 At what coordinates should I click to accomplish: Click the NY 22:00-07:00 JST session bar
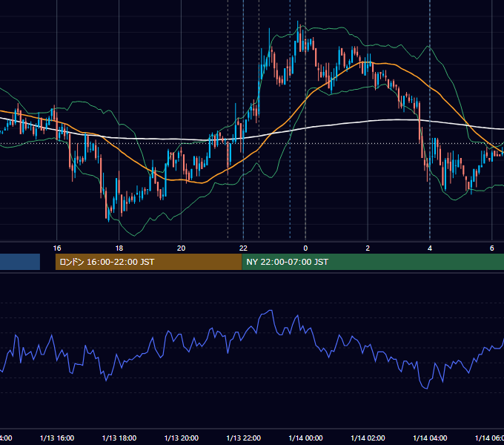coord(373,262)
